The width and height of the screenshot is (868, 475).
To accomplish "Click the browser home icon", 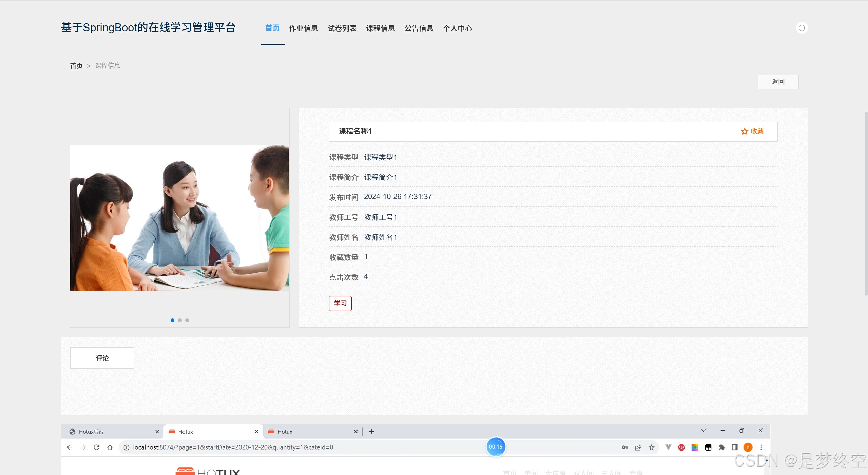I will pyautogui.click(x=110, y=447).
